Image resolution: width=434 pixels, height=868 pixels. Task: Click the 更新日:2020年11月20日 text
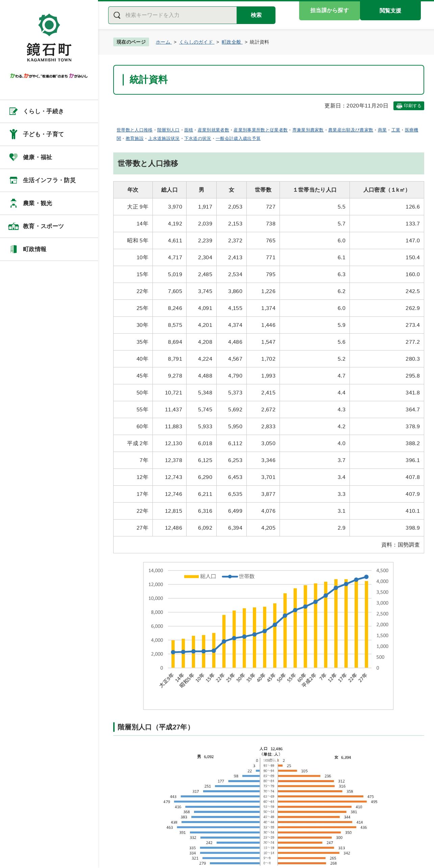(356, 106)
